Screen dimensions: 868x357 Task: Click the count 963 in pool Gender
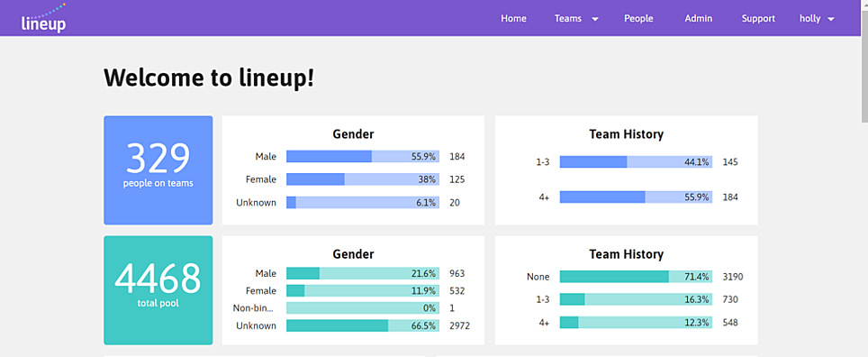[457, 273]
